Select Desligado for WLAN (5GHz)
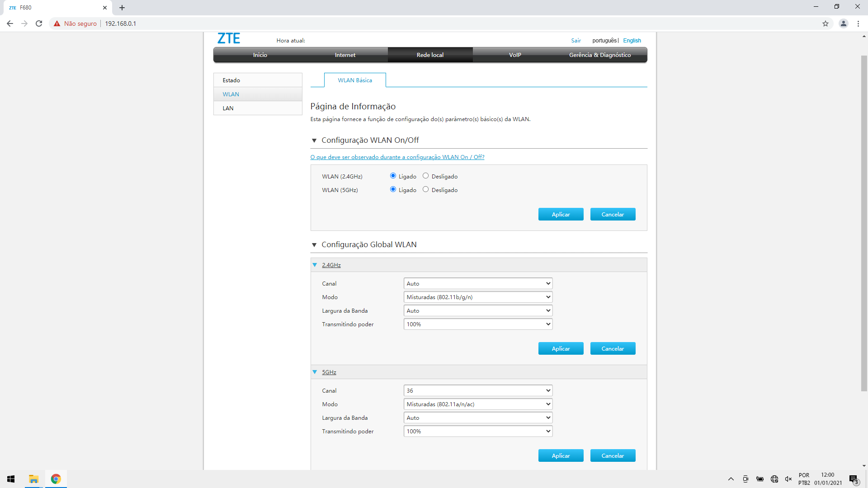Viewport: 868px width, 488px height. [x=425, y=189]
